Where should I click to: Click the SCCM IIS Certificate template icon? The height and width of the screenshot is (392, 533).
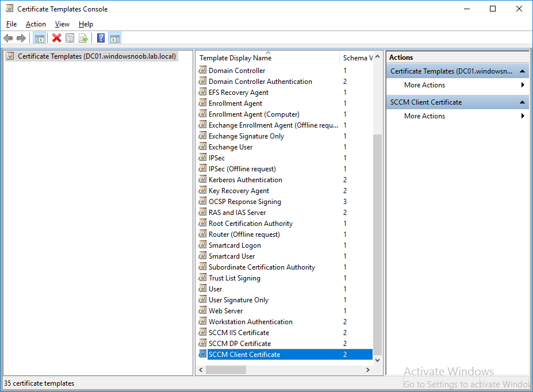(x=202, y=332)
